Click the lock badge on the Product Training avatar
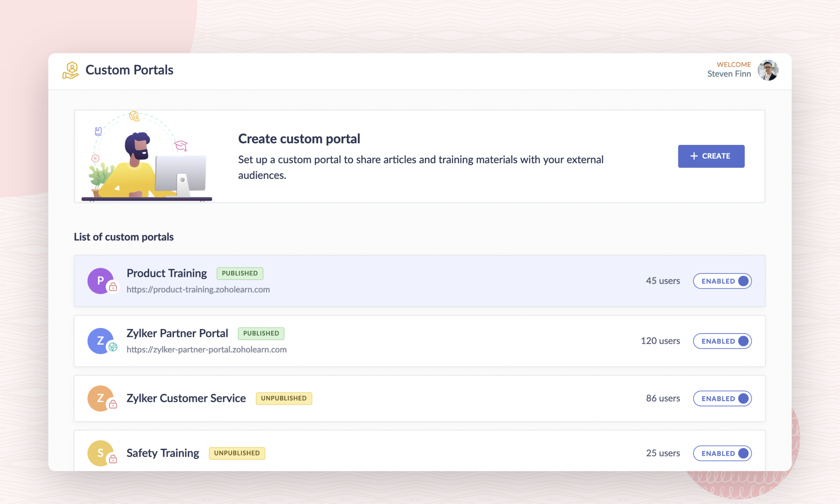The width and height of the screenshot is (840, 504). (x=113, y=287)
